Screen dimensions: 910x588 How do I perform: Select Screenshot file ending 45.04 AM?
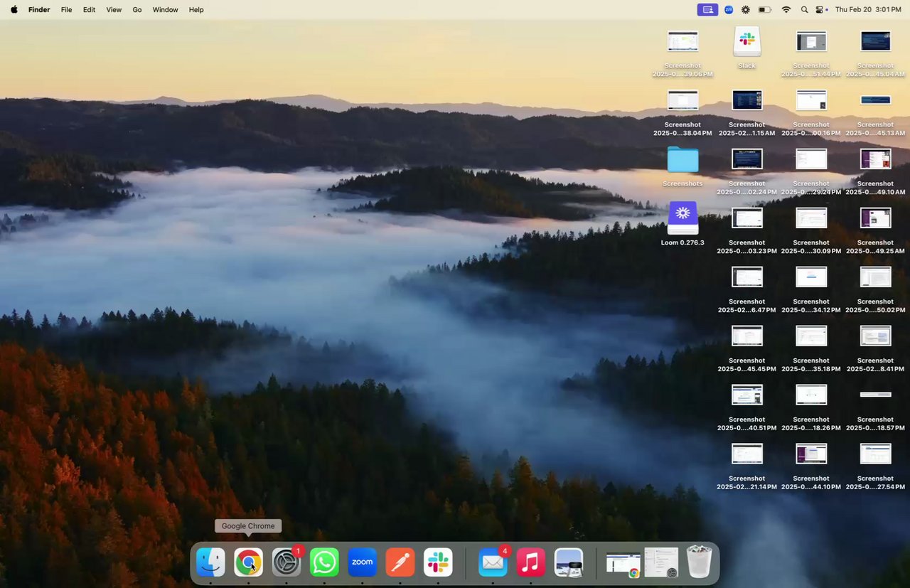[x=875, y=41]
